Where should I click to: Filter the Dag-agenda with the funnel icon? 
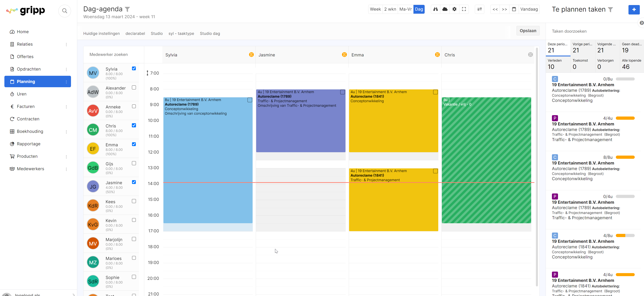[x=127, y=9]
